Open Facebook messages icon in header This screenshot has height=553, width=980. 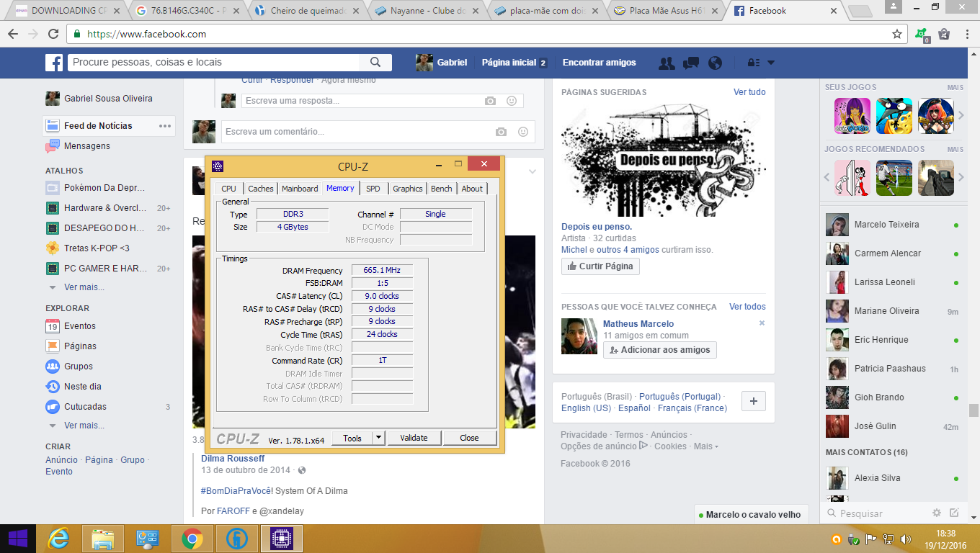coord(691,63)
